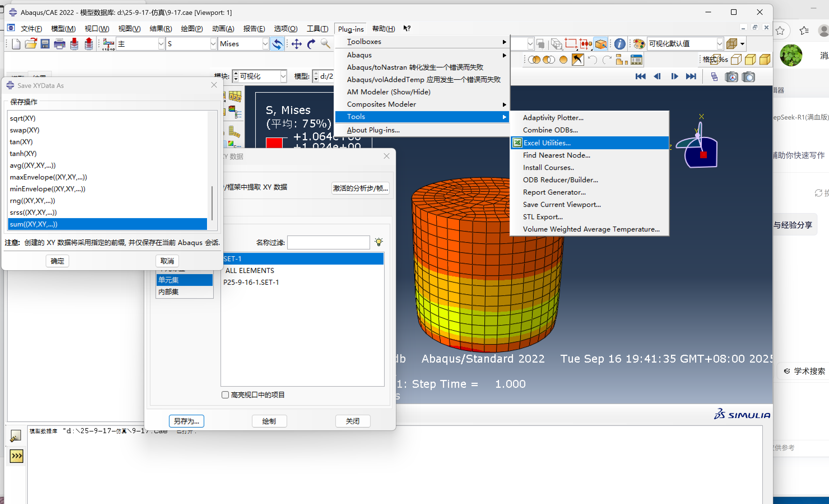Click the solid orange circle icon
The height and width of the screenshot is (504, 829).
point(563,60)
